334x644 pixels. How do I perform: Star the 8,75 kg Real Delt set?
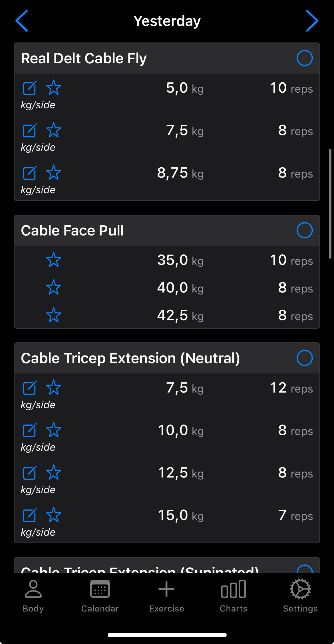click(54, 173)
